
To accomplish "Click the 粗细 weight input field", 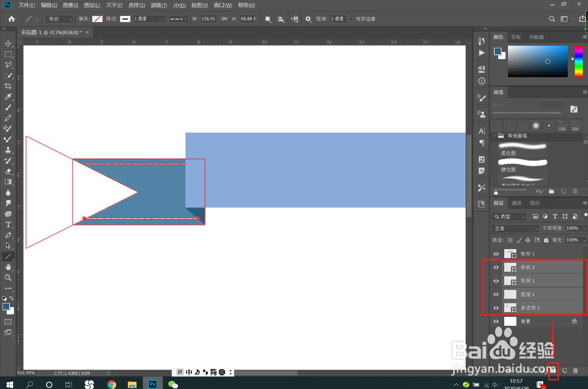I will tap(338, 19).
